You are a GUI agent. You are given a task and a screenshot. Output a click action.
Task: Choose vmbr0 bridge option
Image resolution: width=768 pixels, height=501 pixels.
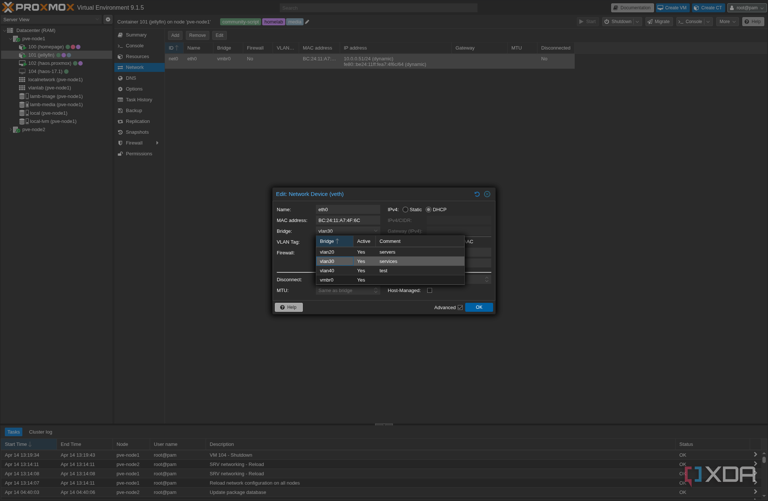coord(390,280)
